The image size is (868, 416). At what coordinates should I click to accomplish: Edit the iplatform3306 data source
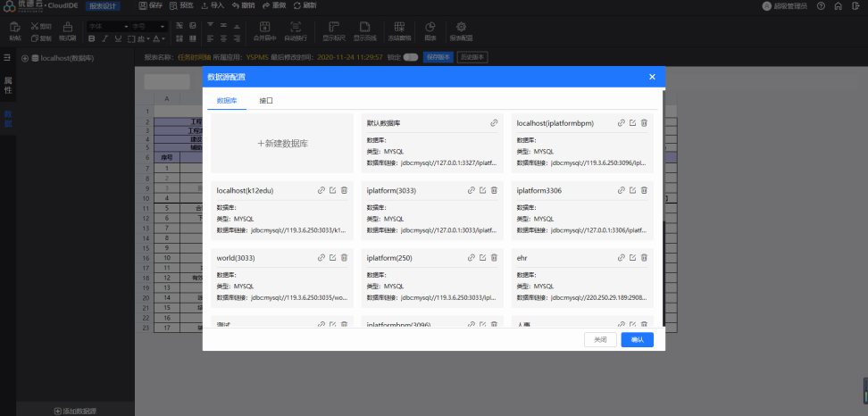[633, 190]
